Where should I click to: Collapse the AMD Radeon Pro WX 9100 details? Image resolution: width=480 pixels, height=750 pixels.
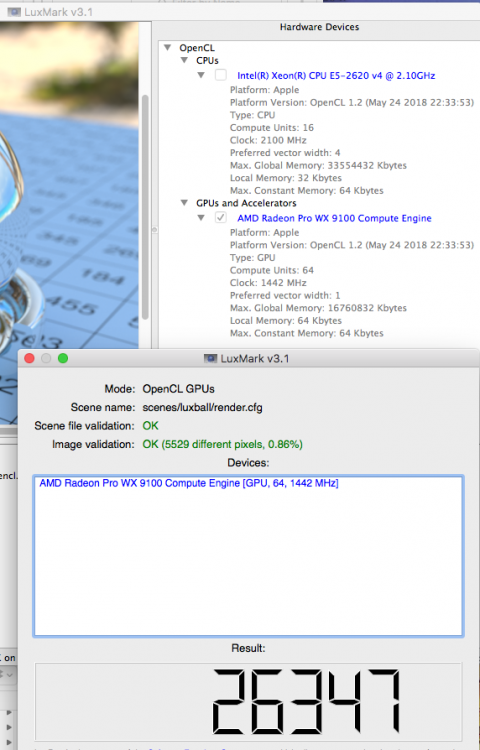(x=201, y=218)
